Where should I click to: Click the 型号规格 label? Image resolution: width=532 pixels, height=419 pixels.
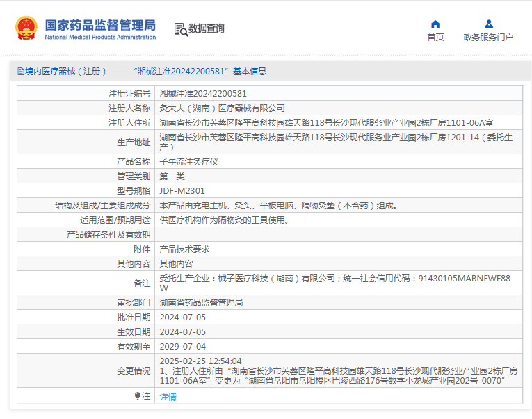[x=134, y=191]
